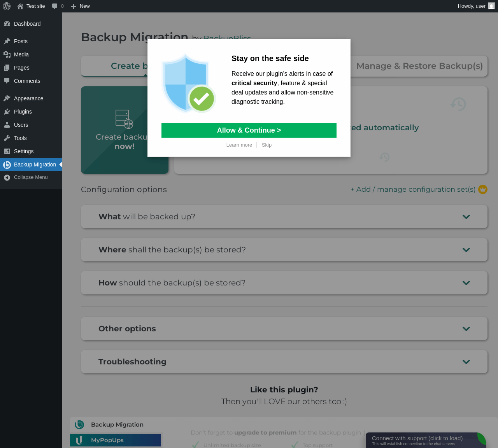Click the premium crown icon
Viewport: 498px width, 448px height.
point(483,189)
